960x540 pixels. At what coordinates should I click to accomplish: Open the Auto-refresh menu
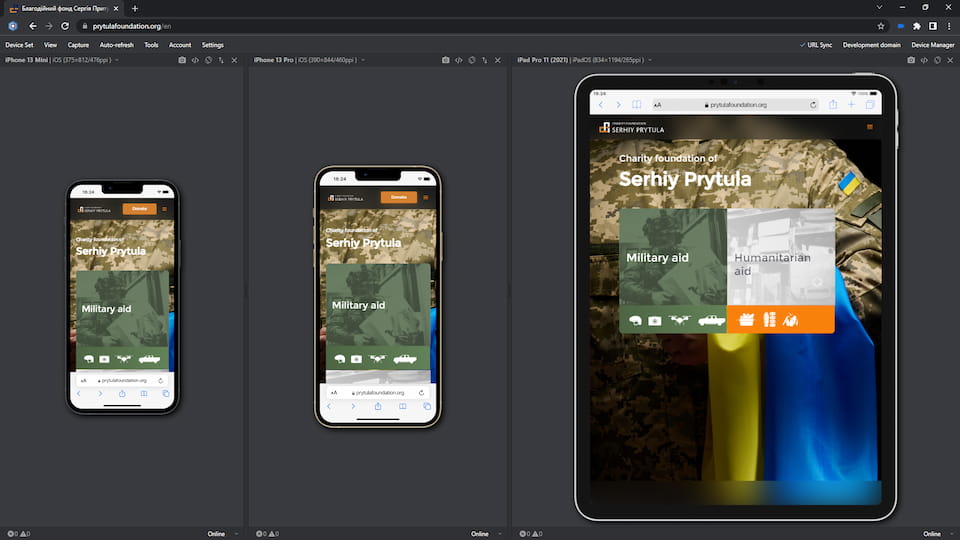point(116,45)
